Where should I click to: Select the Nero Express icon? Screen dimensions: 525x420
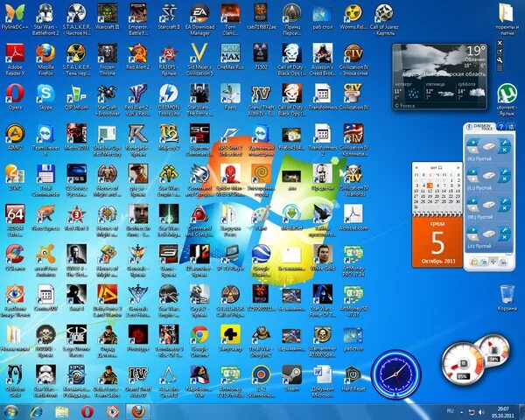coord(45,218)
